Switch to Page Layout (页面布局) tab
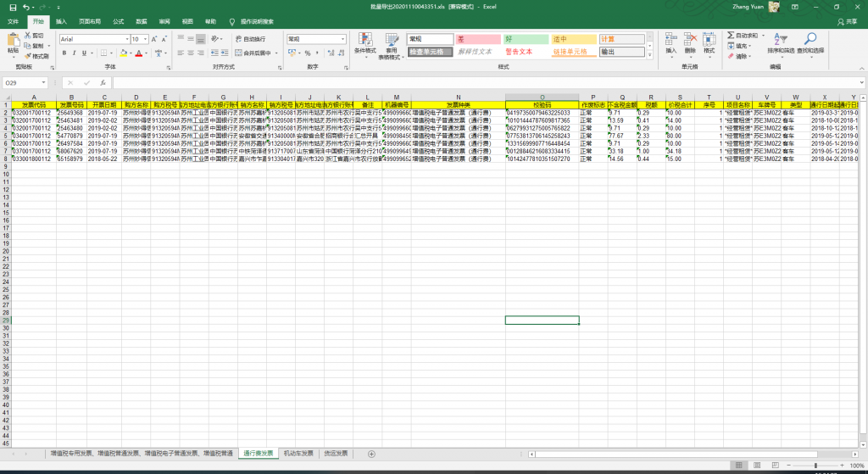Viewport: 868px width, 474px height. click(90, 21)
